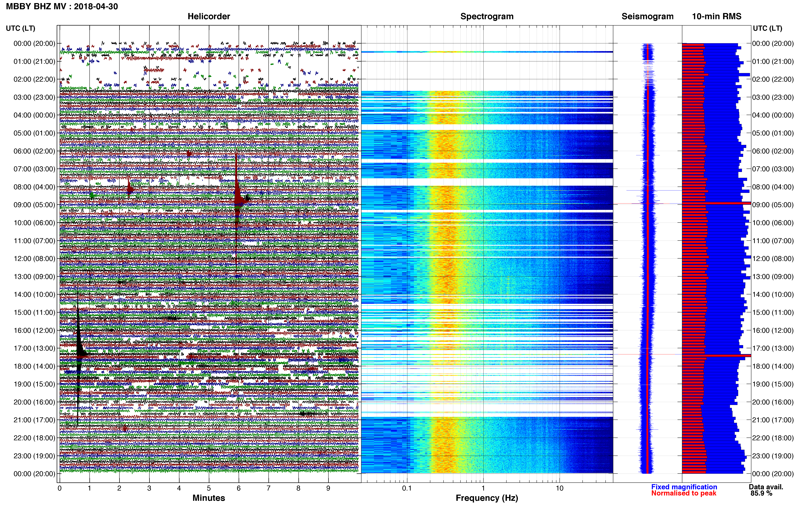Click the long blue seismogram spike before 09:00
812x508 pixels.
(x=654, y=190)
